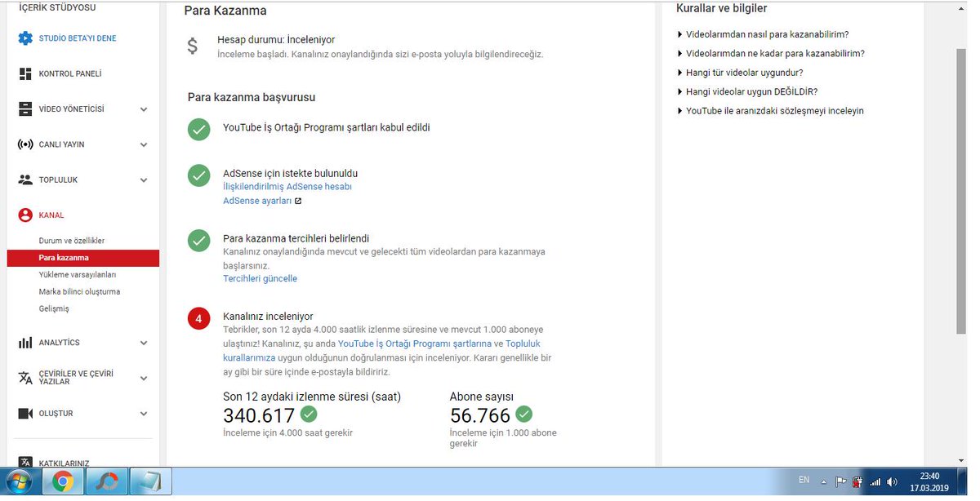Click the volume speaker tray icon
Image resolution: width=980 pixels, height=501 pixels.
click(892, 481)
